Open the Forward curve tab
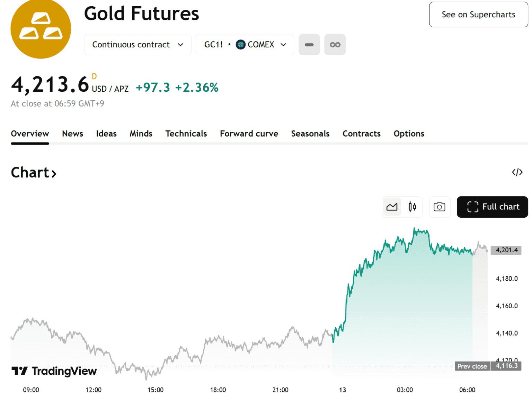The height and width of the screenshot is (400, 532). [249, 134]
